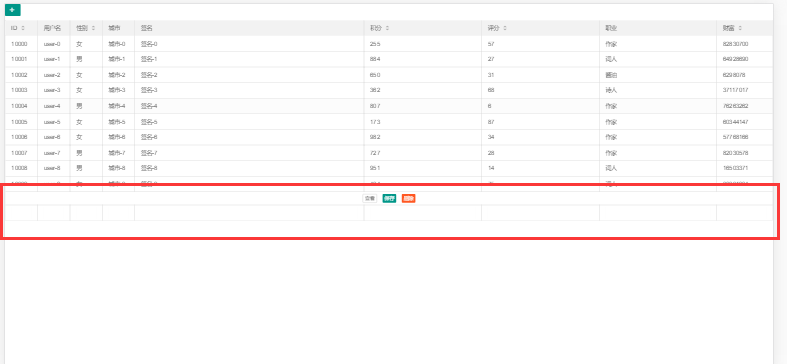Click 评分 value 87 in user-5 row
This screenshot has height=364, width=787.
tap(491, 122)
